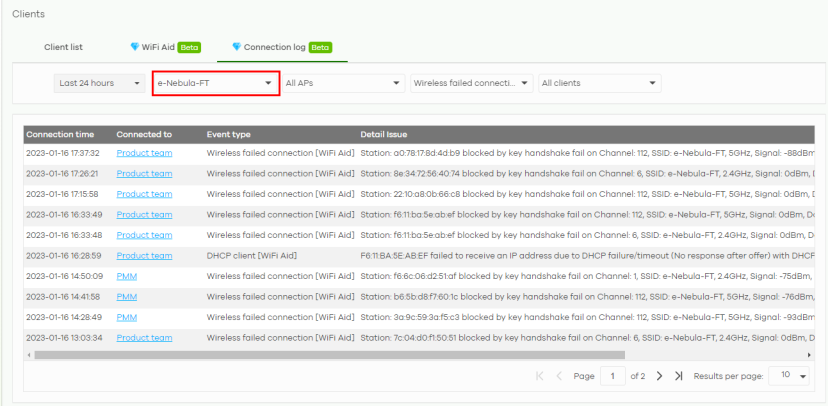Switch to the Client list tab

click(63, 47)
